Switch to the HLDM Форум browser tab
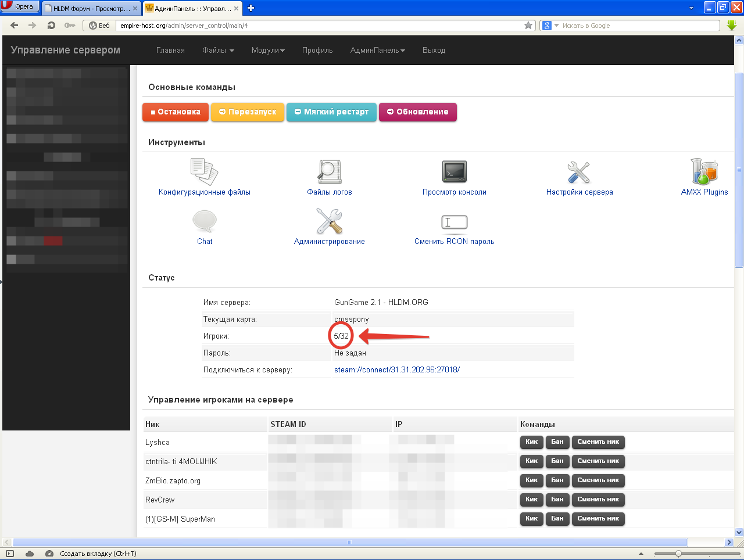Image resolution: width=744 pixels, height=560 pixels. pyautogui.click(x=91, y=9)
